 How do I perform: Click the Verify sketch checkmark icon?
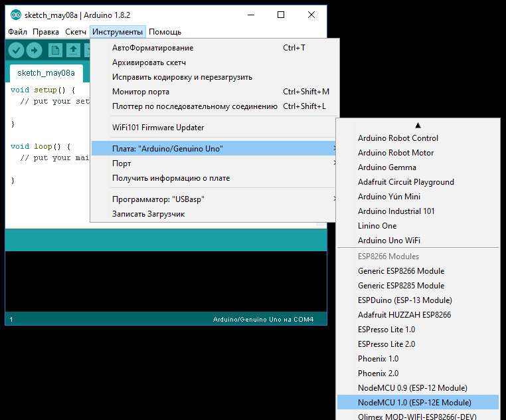pyautogui.click(x=16, y=50)
